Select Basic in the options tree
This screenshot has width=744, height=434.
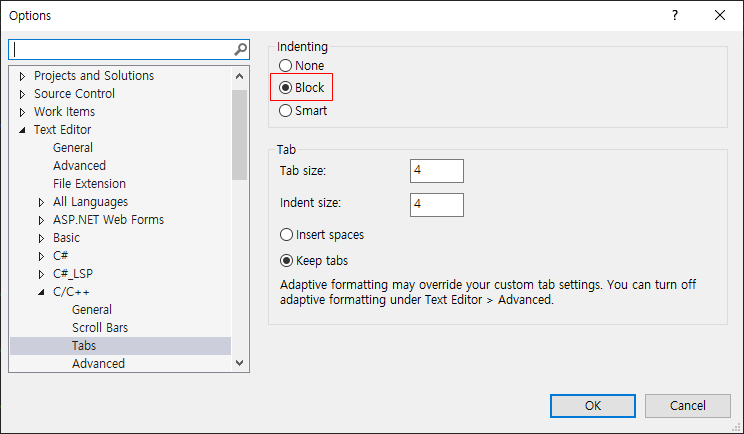[x=66, y=238]
